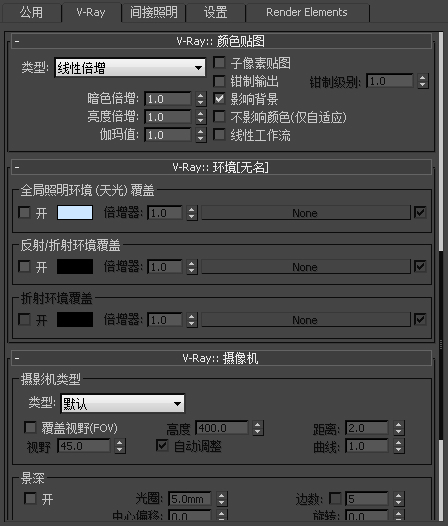Screen dimensions: 448x526
Task: Enable the 钳制输出 checkbox
Action: click(x=219, y=81)
